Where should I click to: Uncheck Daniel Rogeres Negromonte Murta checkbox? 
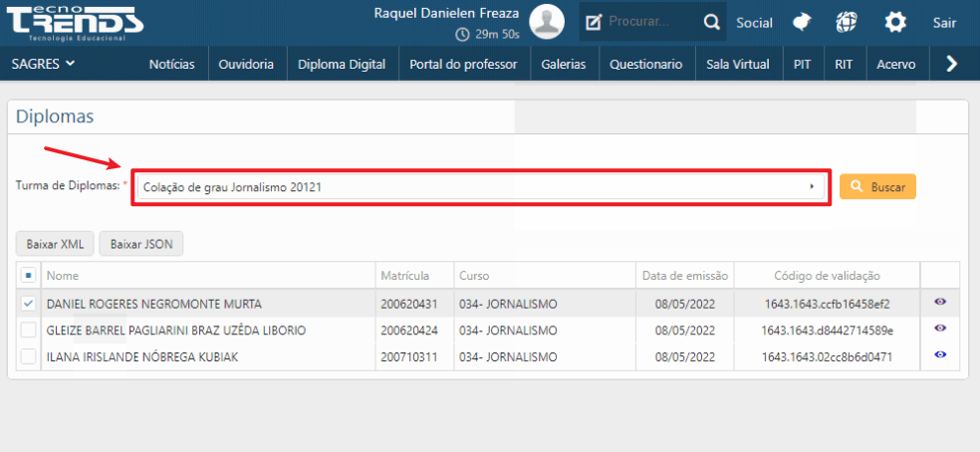pyautogui.click(x=28, y=304)
